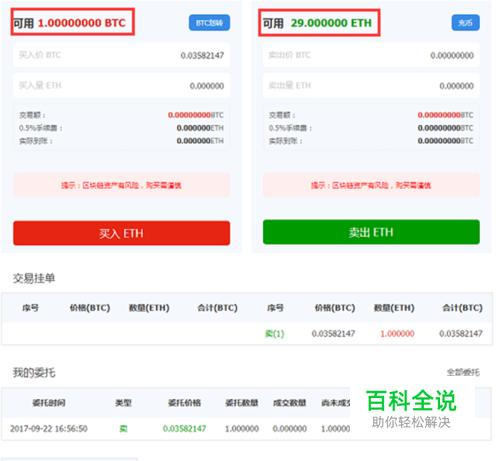The height and width of the screenshot is (461, 500).
Task: Click the blue 充币 button
Action: tap(465, 23)
